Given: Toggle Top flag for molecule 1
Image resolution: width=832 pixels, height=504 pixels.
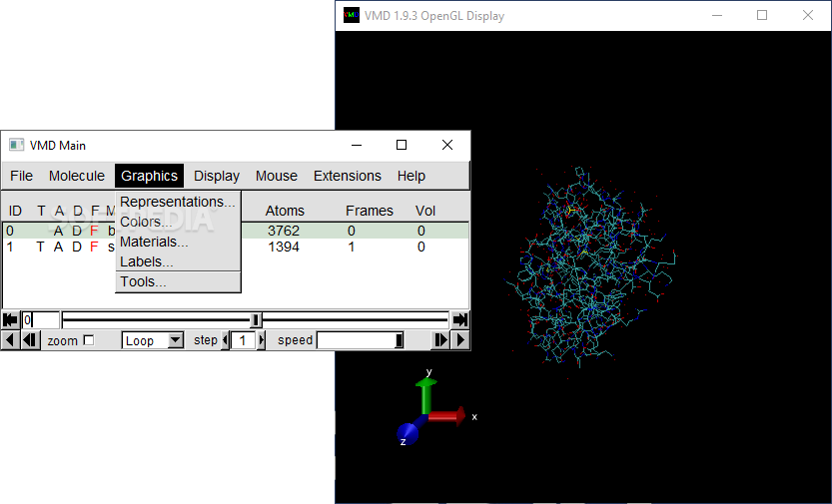Looking at the screenshot, I should [40, 247].
